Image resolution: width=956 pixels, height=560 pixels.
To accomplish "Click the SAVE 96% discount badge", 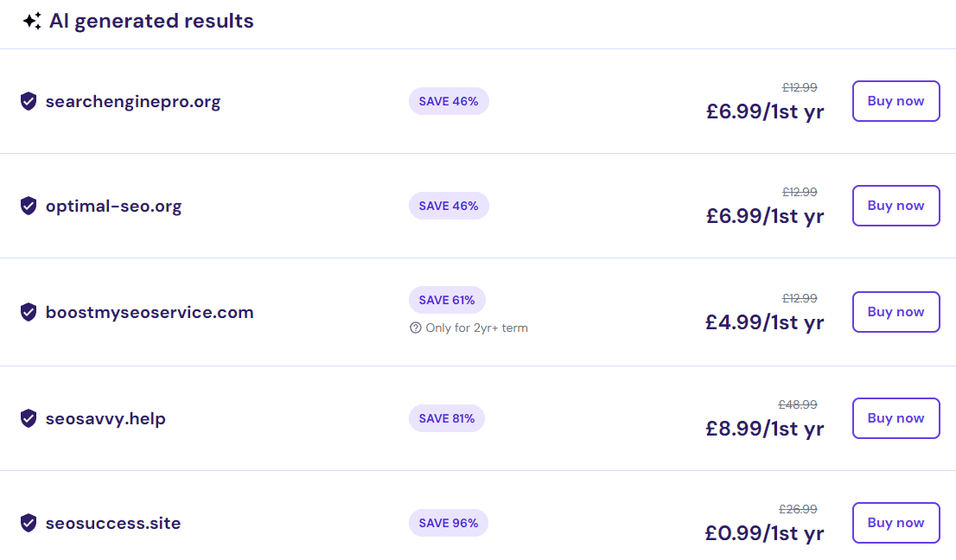I will [449, 523].
